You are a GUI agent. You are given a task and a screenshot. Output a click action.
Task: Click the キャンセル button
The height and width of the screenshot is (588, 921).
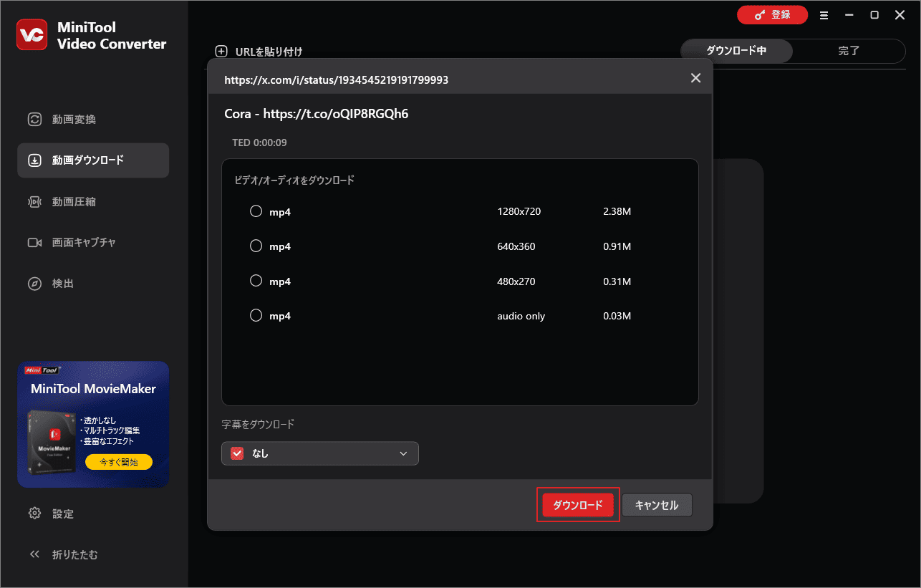657,505
